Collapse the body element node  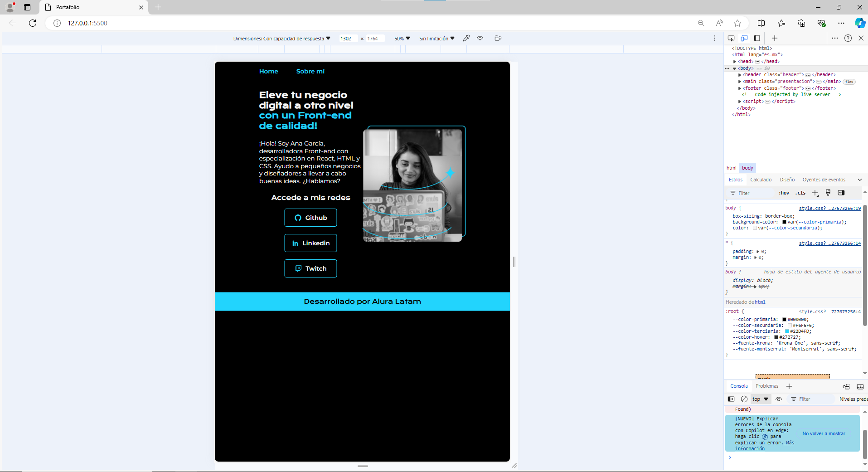(x=735, y=68)
